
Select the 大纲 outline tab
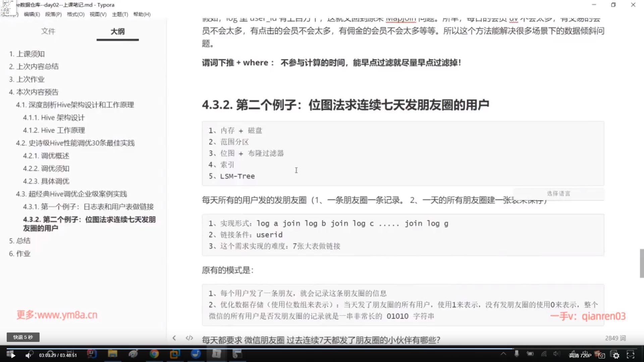pos(117,31)
